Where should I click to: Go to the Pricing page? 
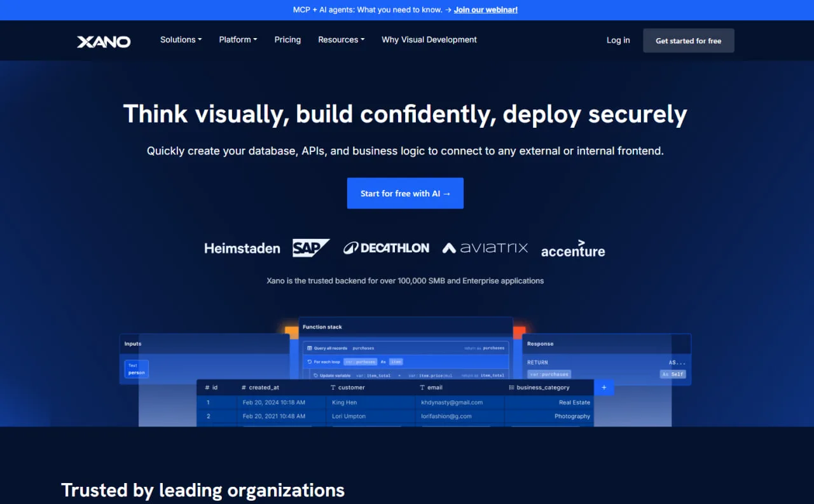click(x=287, y=39)
